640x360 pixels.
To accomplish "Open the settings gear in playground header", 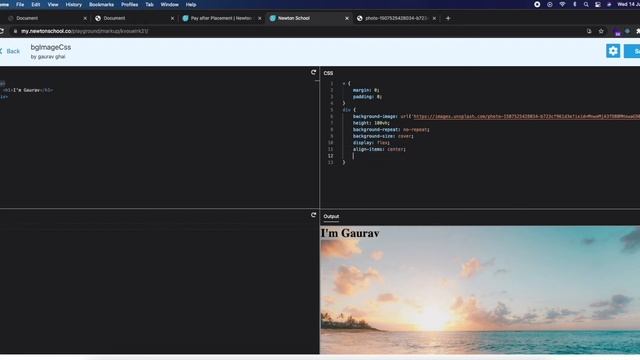I will (x=613, y=51).
